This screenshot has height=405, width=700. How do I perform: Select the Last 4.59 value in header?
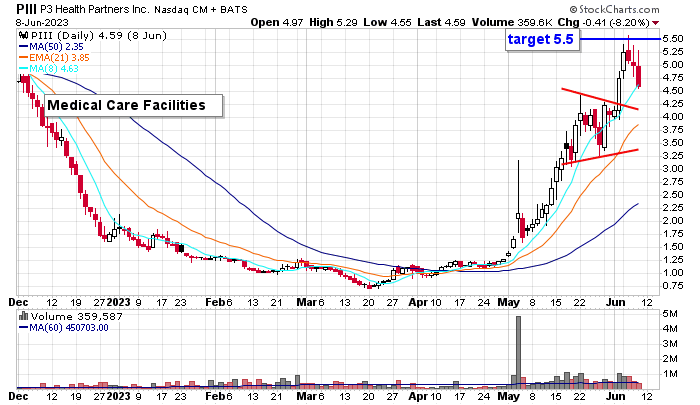441,22
